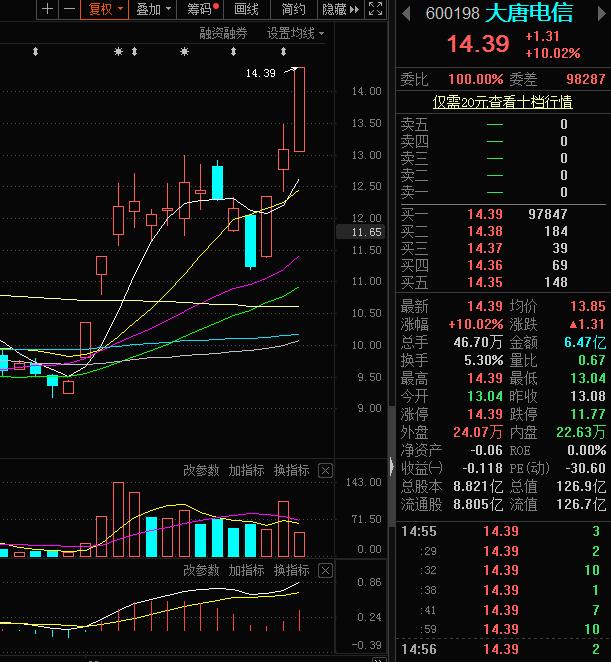Click the 14:56 tick trade row
This screenshot has width=611, height=662.
click(503, 649)
